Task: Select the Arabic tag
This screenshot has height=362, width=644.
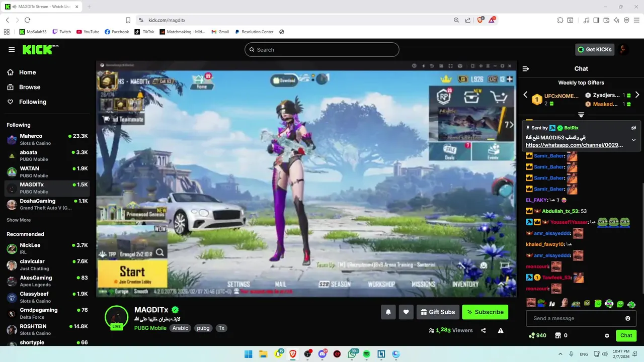Action: 180,328
